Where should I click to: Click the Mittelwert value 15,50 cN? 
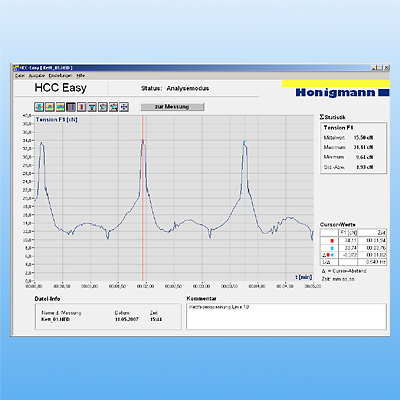click(x=363, y=138)
